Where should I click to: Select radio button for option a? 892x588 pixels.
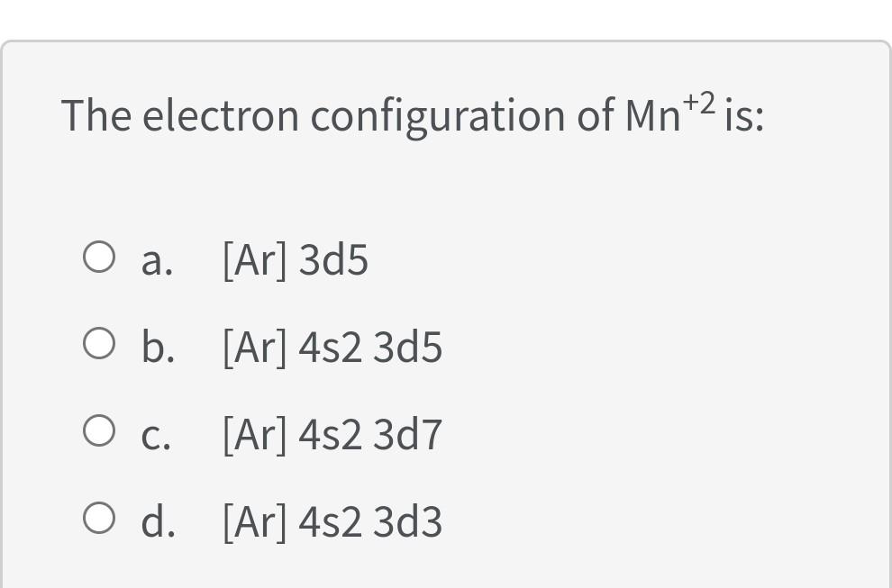coord(99,257)
